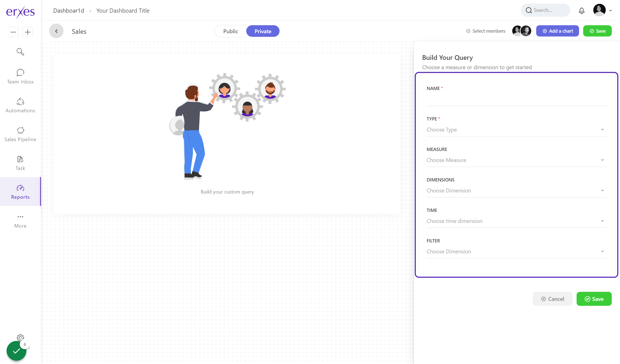
Task: Click the Add a chart button
Action: [x=557, y=31]
